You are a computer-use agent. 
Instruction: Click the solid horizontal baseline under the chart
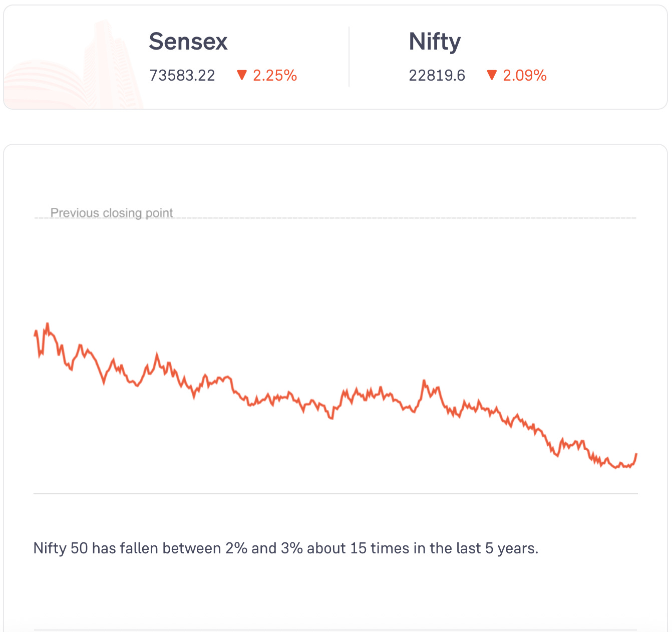coord(335,494)
